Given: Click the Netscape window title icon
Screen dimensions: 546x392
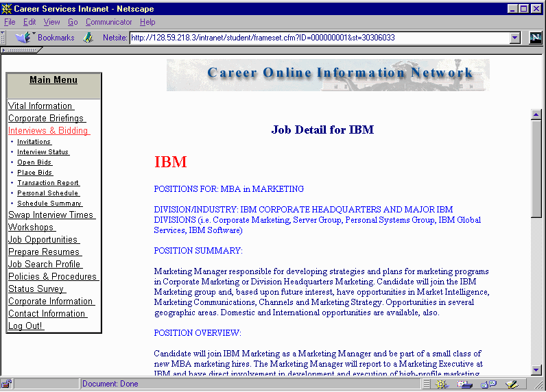Looking at the screenshot, I should (6, 8).
